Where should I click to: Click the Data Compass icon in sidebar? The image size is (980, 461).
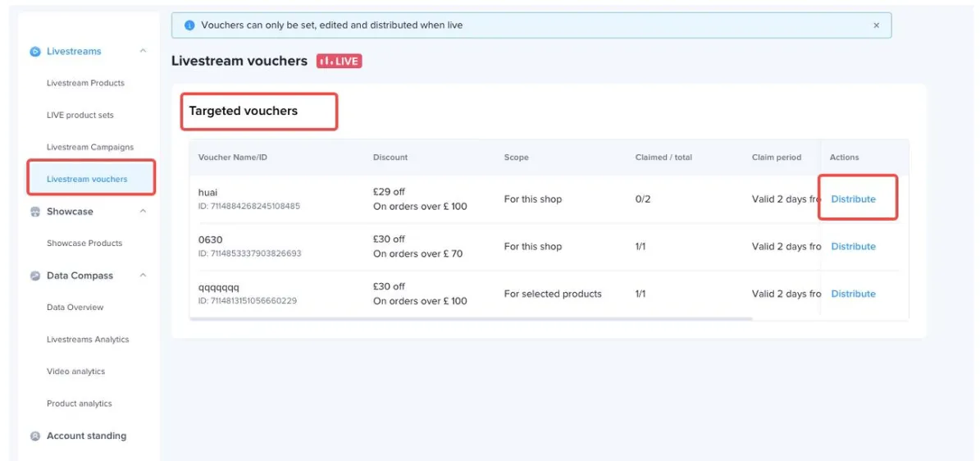35,276
